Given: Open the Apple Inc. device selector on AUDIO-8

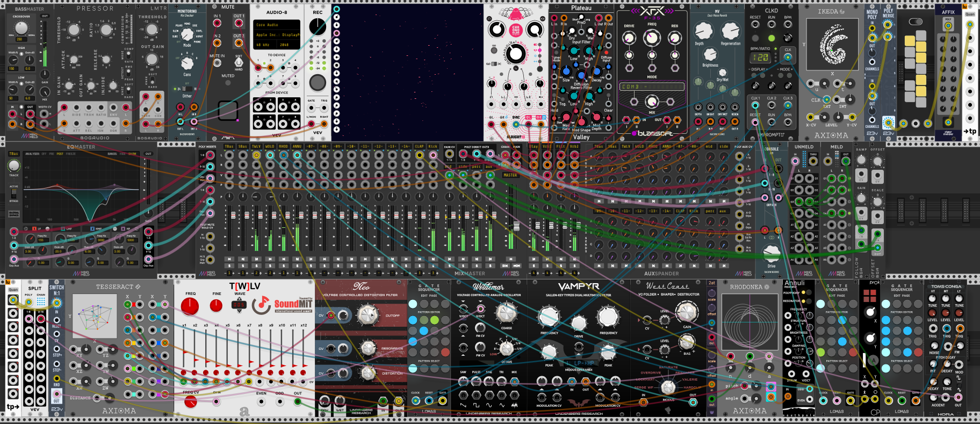Looking at the screenshot, I should [x=277, y=35].
